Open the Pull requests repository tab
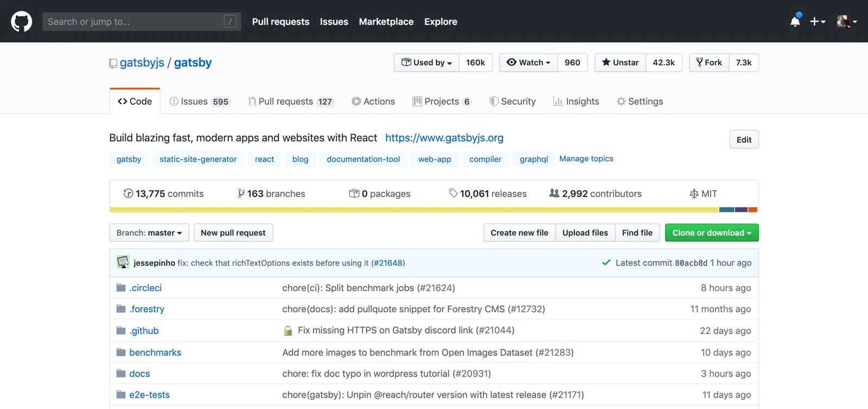This screenshot has height=409, width=868. click(291, 102)
